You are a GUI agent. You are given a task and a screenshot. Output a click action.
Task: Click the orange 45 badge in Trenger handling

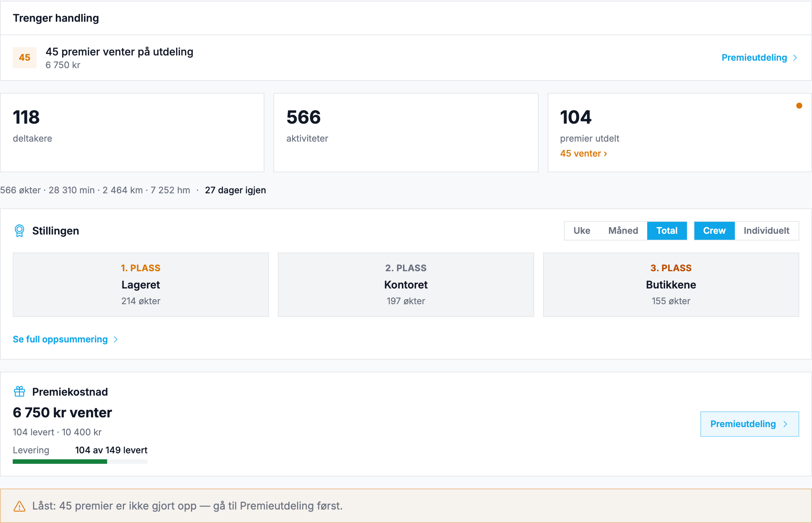click(25, 57)
